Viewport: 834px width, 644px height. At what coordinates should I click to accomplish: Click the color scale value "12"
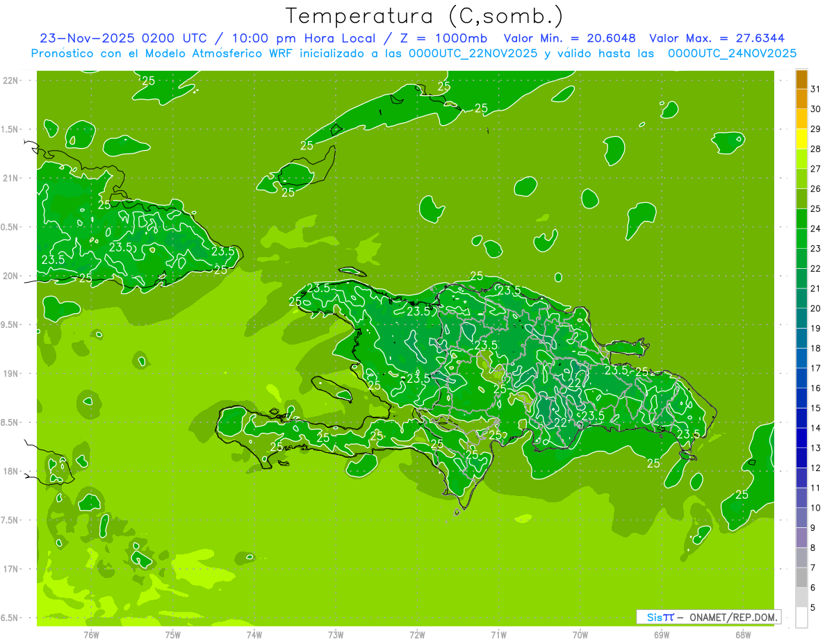pyautogui.click(x=815, y=468)
